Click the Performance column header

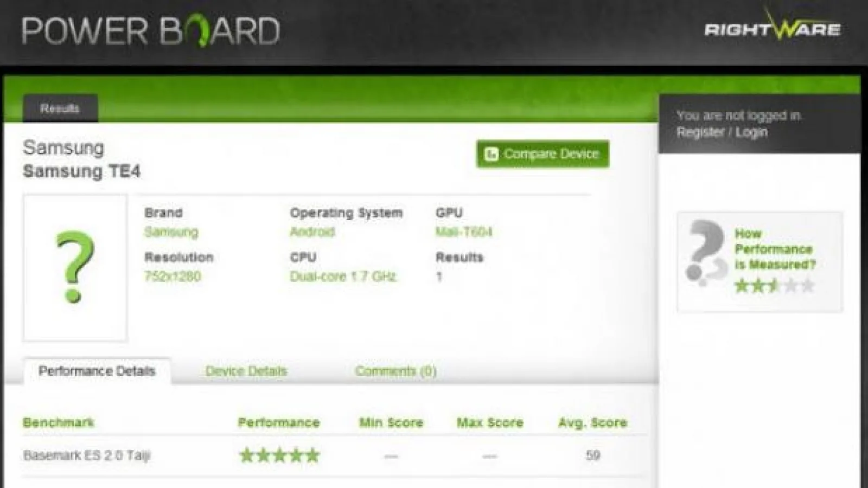pos(279,422)
